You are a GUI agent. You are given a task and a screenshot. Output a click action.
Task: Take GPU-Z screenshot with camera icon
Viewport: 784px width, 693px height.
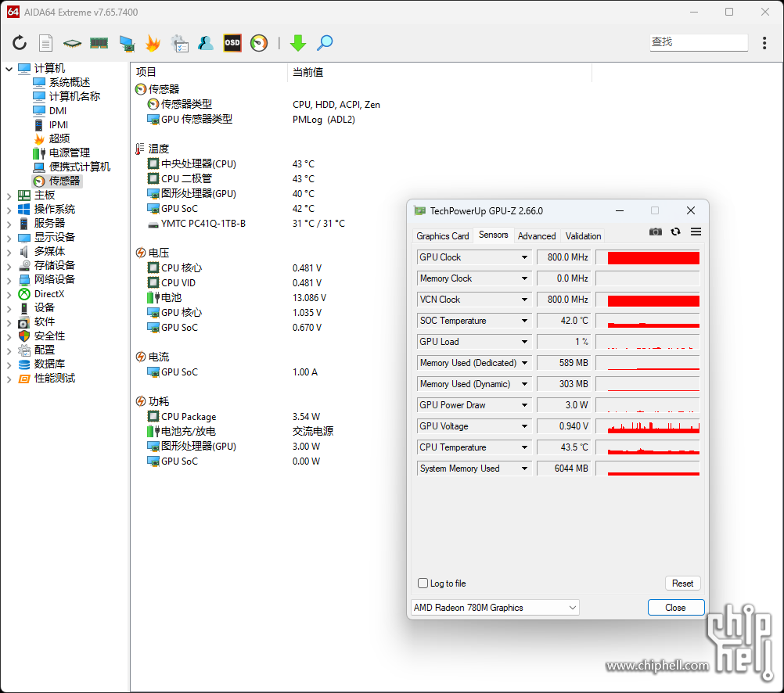[656, 232]
